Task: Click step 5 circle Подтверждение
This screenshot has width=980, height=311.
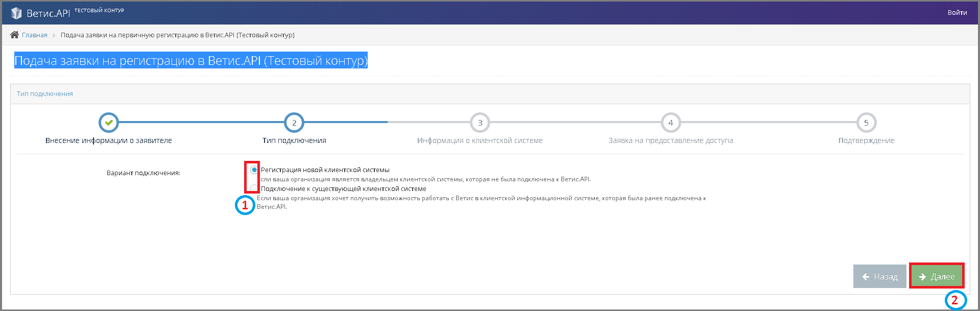Action: tap(866, 123)
